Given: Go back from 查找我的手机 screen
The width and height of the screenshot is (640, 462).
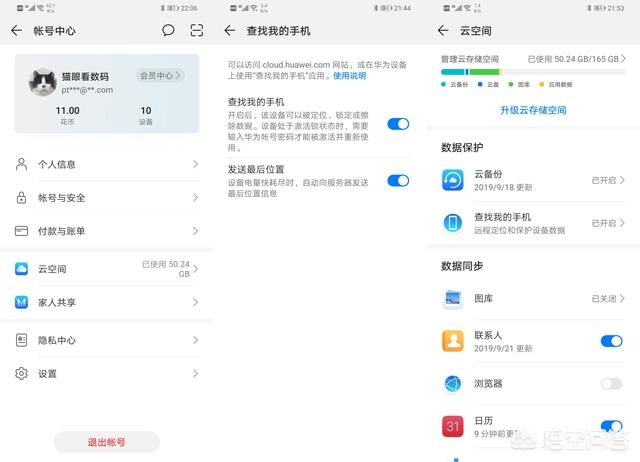Looking at the screenshot, I should pos(230,31).
